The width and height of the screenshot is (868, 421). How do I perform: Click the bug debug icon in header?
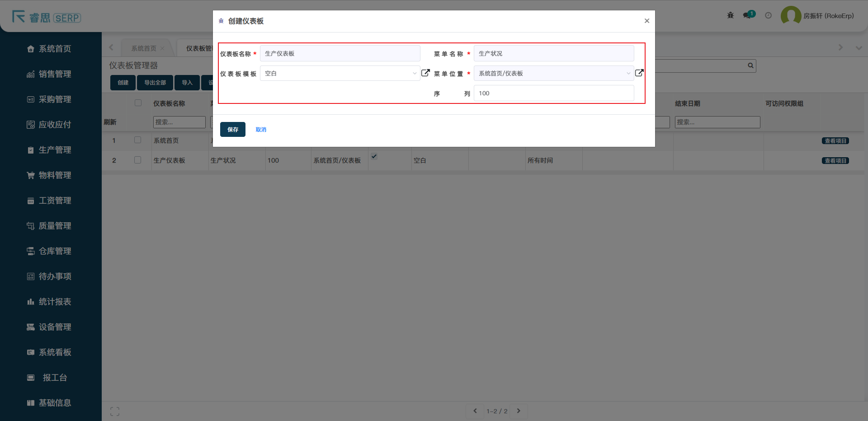point(731,15)
